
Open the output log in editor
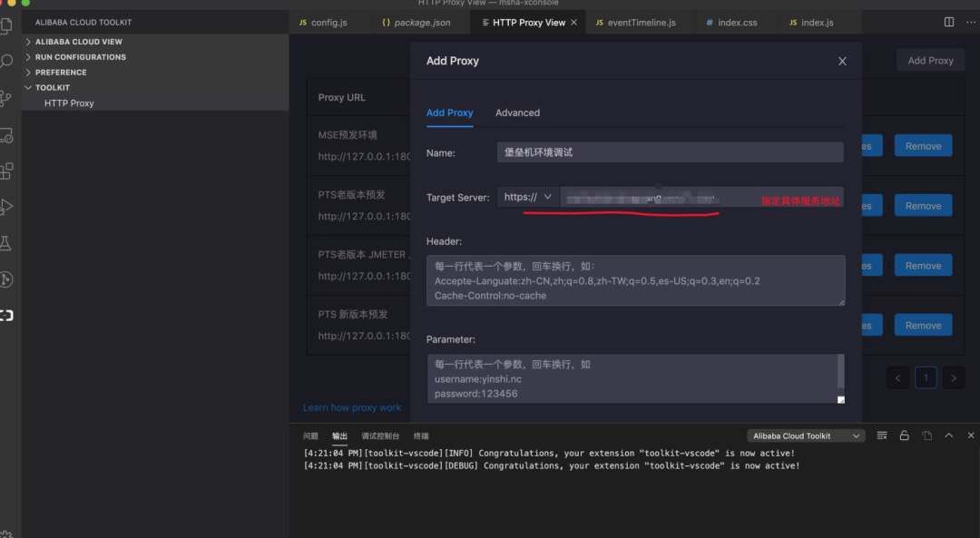[926, 435]
